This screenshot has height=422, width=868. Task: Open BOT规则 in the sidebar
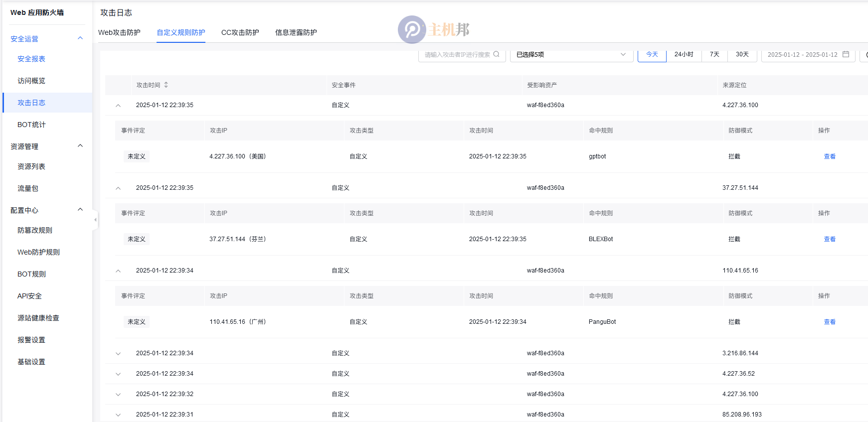point(31,274)
